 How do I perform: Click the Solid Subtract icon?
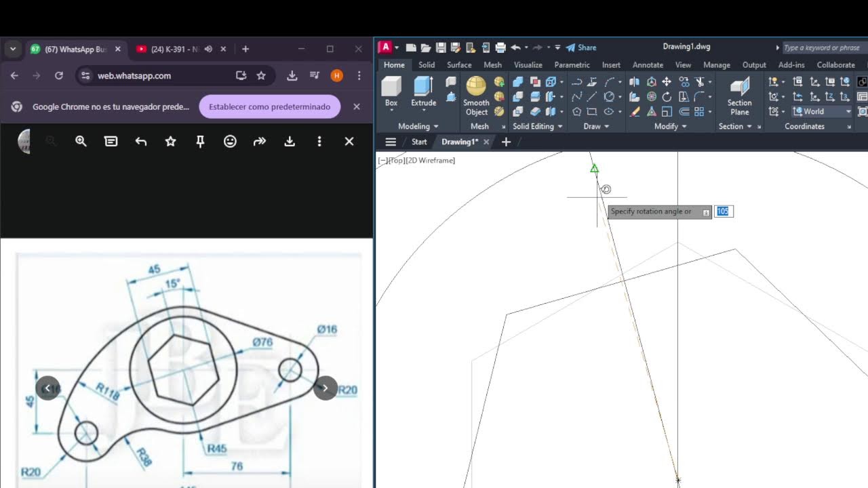(518, 96)
